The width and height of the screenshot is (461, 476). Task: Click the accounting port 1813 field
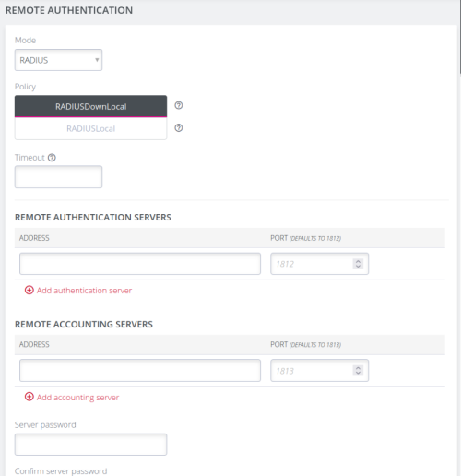pos(319,370)
